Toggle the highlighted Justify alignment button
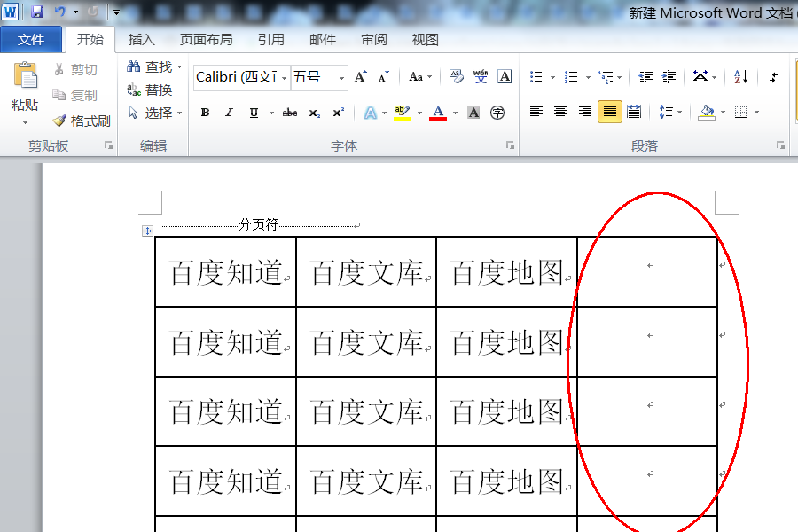 [610, 112]
